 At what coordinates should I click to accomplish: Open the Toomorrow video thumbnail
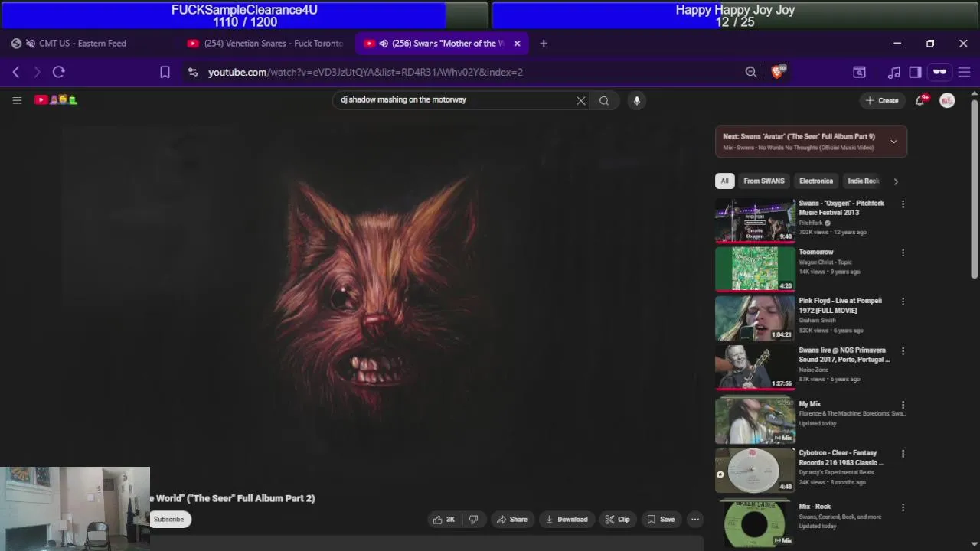tap(755, 269)
